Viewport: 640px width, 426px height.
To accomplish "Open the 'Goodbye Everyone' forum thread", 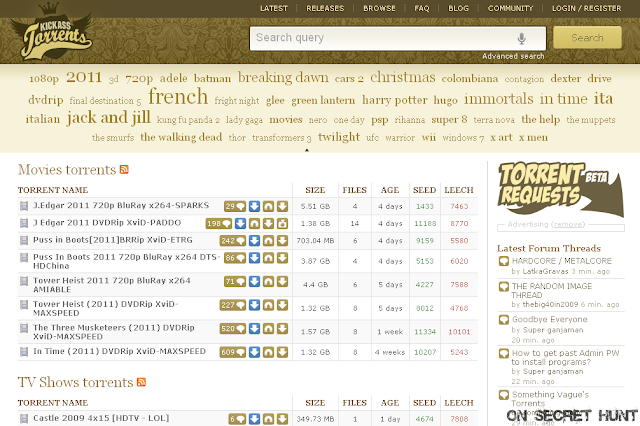I will pos(549,320).
